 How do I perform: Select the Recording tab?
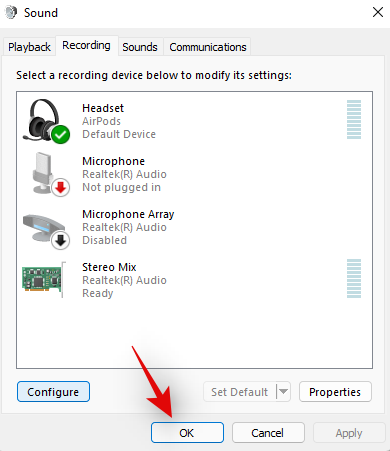pyautogui.click(x=86, y=45)
